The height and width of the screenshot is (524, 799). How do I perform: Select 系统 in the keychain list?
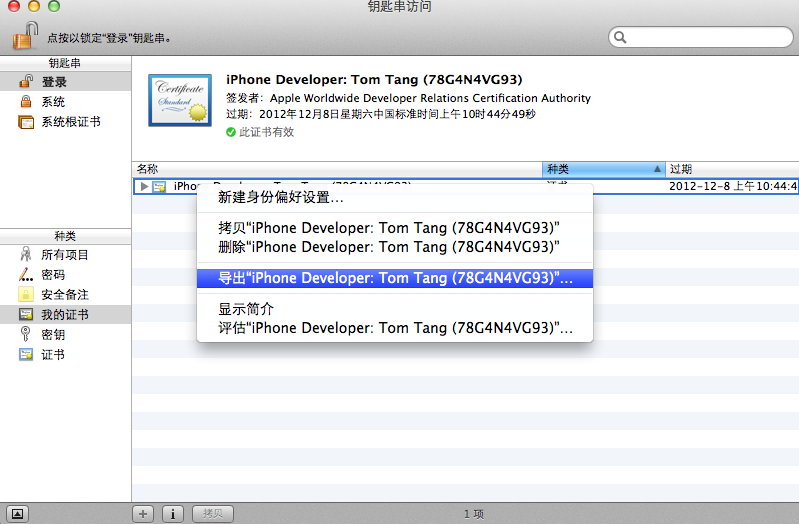coord(65,101)
